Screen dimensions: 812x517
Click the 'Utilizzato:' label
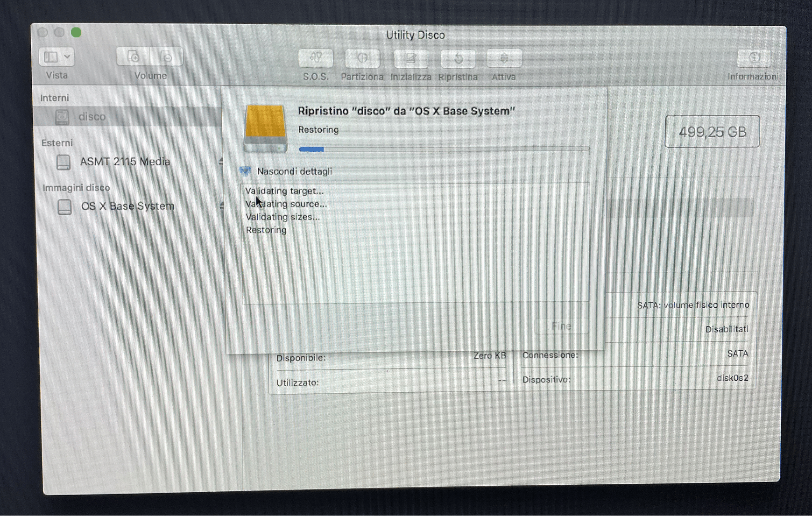(x=297, y=383)
